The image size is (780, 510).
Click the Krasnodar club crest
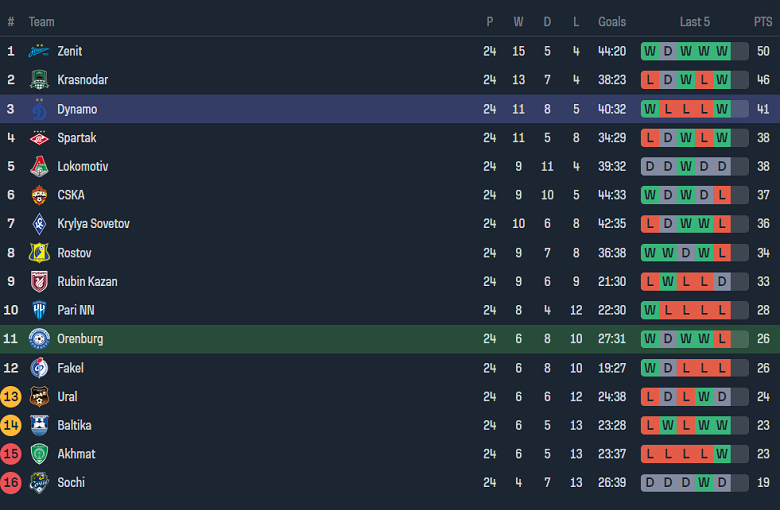(39, 80)
